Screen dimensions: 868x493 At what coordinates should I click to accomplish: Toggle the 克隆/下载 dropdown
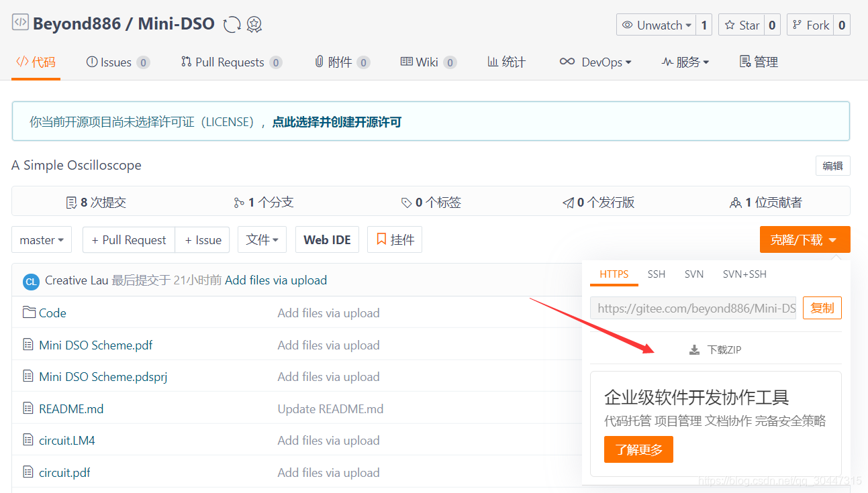(805, 240)
